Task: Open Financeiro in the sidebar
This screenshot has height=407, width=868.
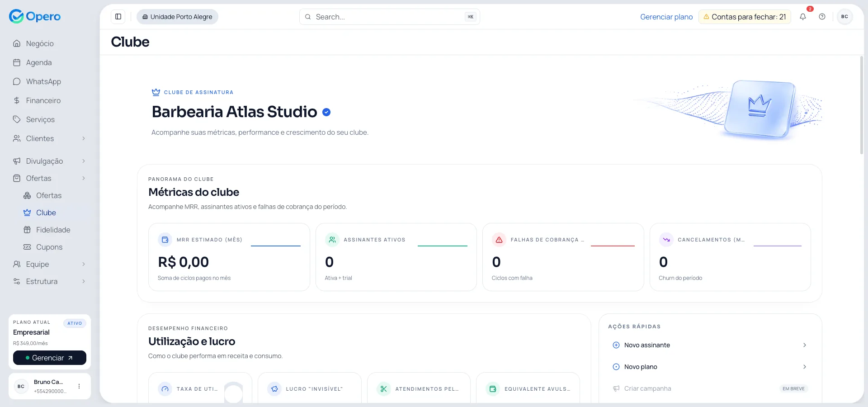Action: 50,100
